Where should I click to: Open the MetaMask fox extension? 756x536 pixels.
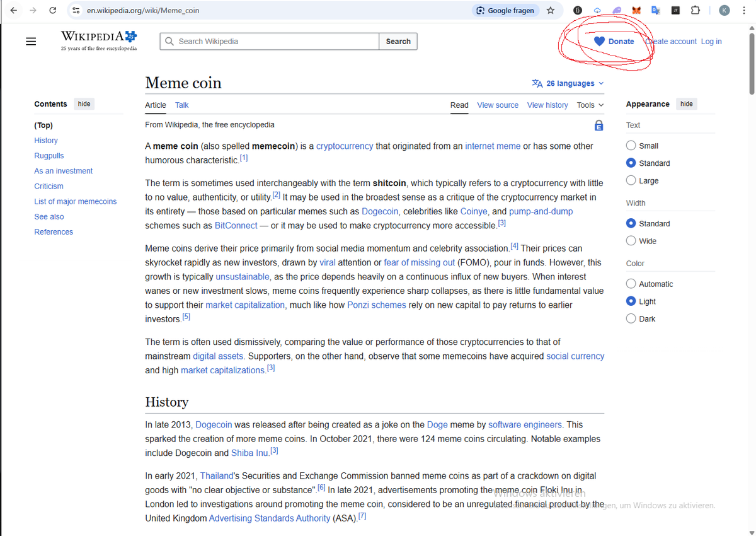(x=636, y=11)
